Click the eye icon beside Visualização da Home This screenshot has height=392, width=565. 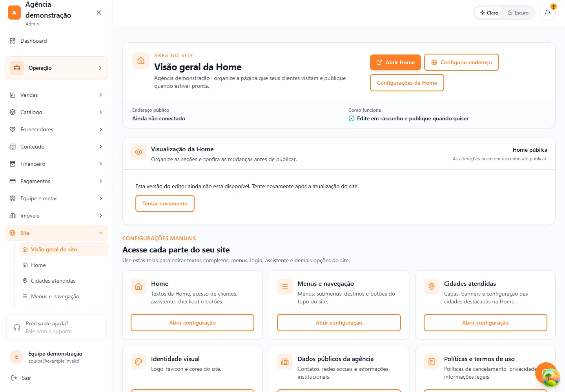coord(139,152)
